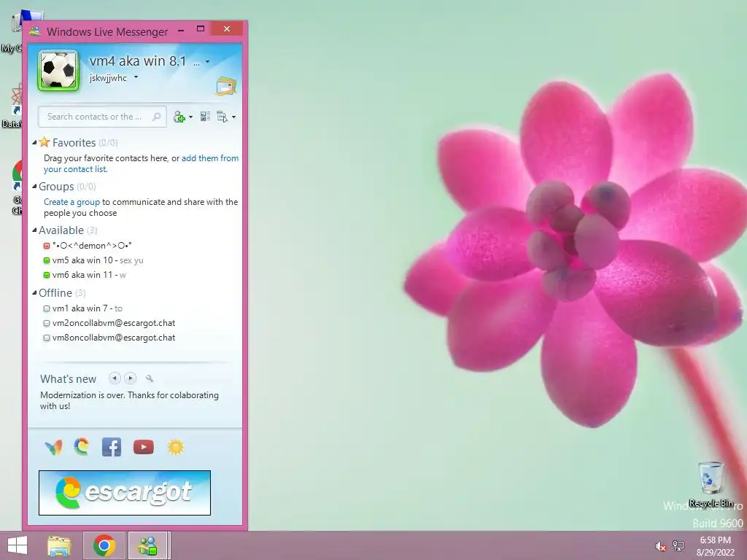This screenshot has height=560, width=747.
Task: Click the network tray icon
Action: [x=678, y=545]
